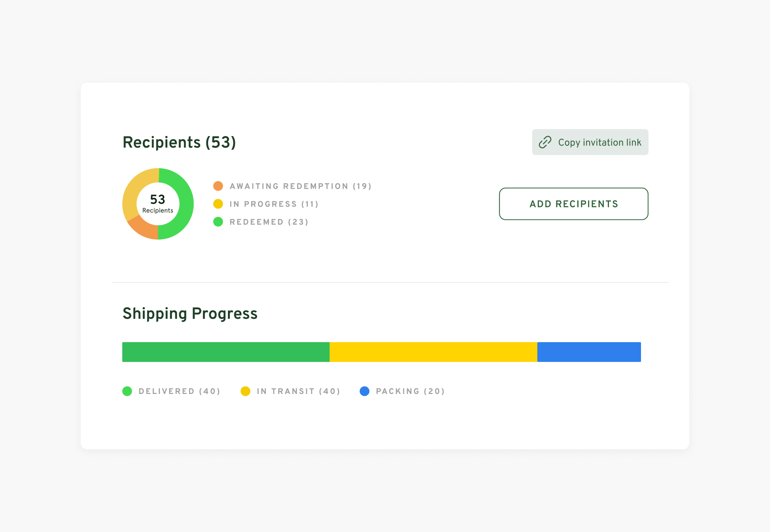Click the orange Awaiting Redemption dot
This screenshot has width=770, height=532.
218,186
